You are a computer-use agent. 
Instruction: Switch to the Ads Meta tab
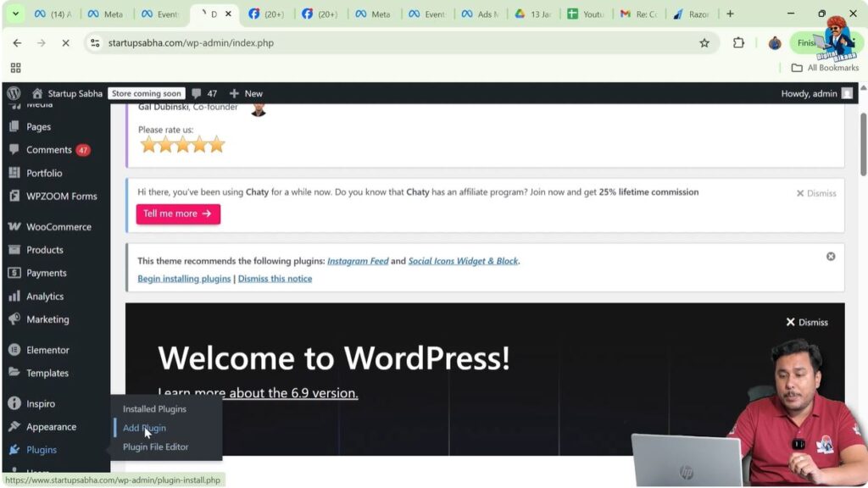coord(480,14)
